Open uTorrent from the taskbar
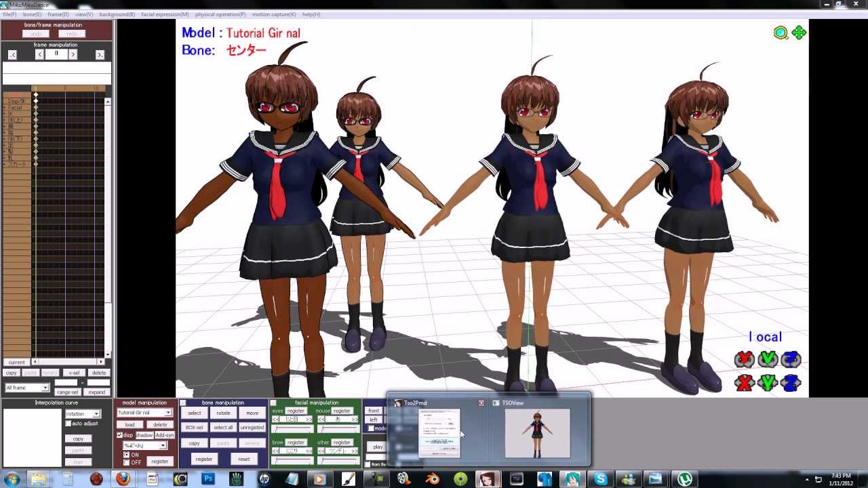The height and width of the screenshot is (488, 868). [686, 479]
